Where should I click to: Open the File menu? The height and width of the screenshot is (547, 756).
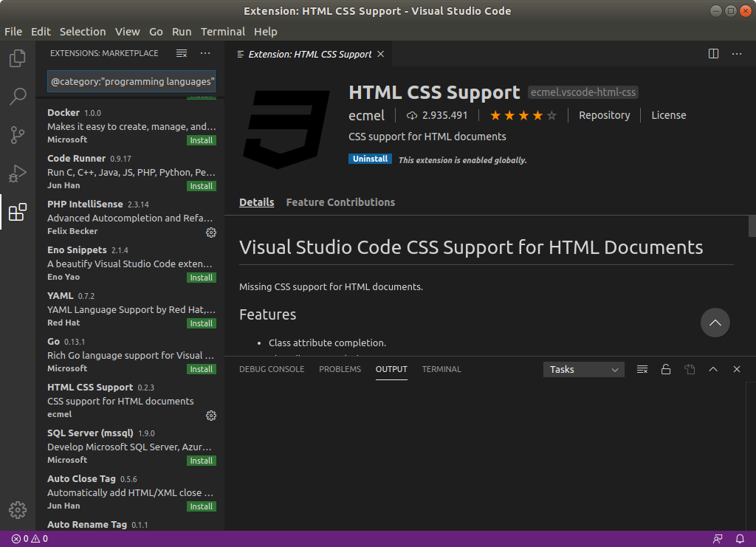click(13, 32)
